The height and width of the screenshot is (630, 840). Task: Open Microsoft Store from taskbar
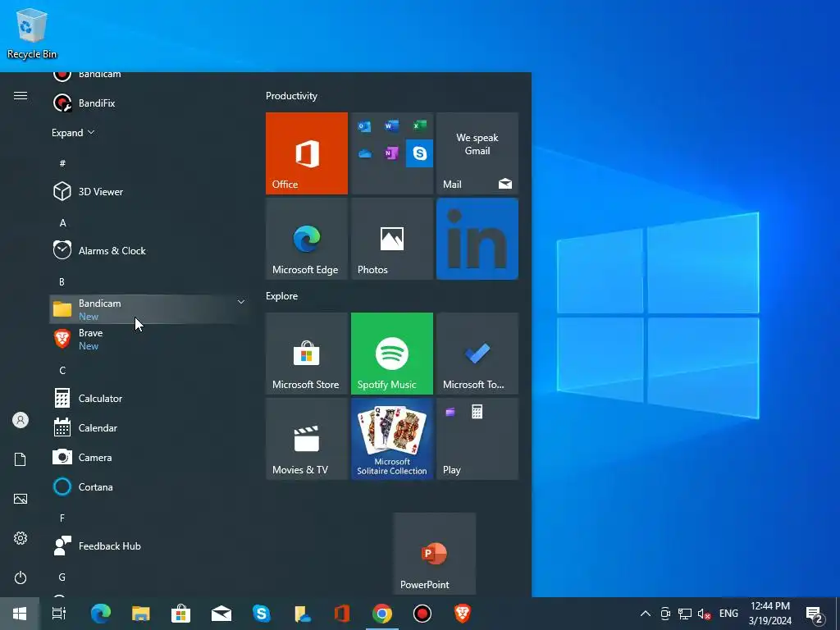click(180, 614)
